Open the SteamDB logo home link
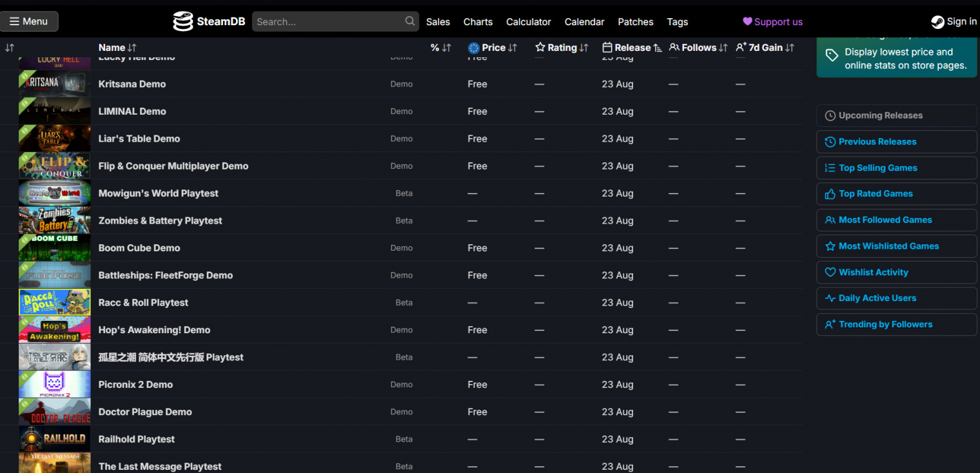The height and width of the screenshot is (473, 980). pyautogui.click(x=209, y=21)
